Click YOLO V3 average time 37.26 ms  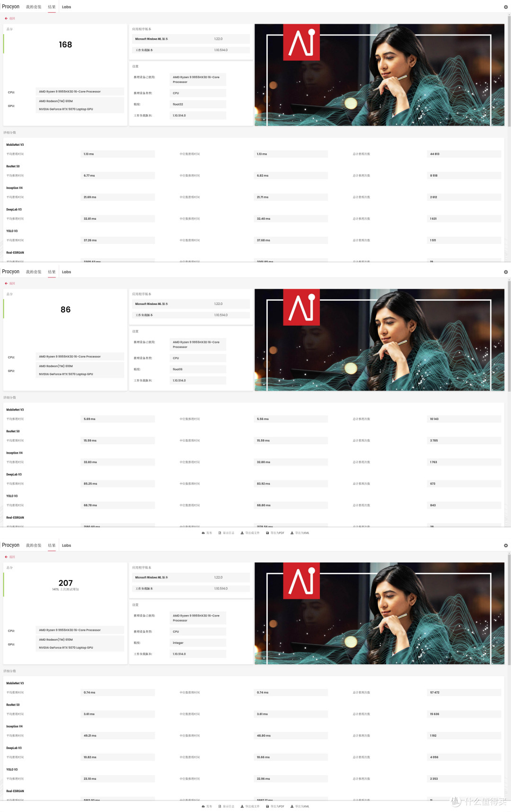[118, 240]
